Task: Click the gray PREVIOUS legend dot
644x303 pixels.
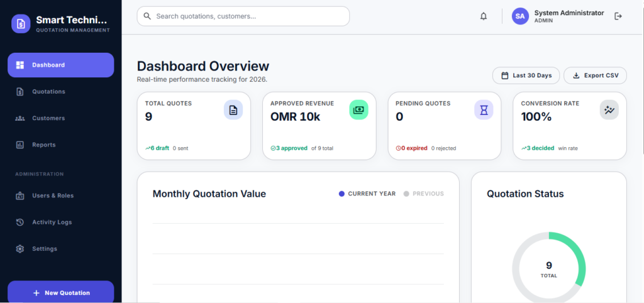Action: [x=407, y=194]
